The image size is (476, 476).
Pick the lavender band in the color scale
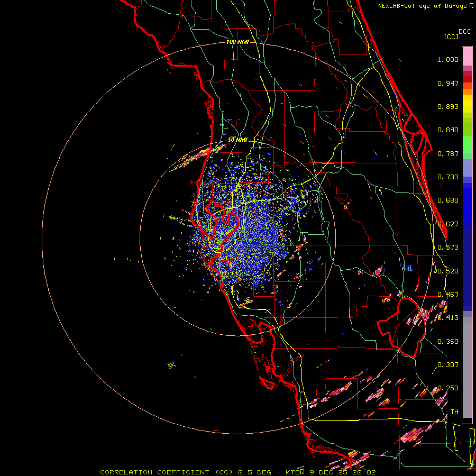tap(467, 168)
